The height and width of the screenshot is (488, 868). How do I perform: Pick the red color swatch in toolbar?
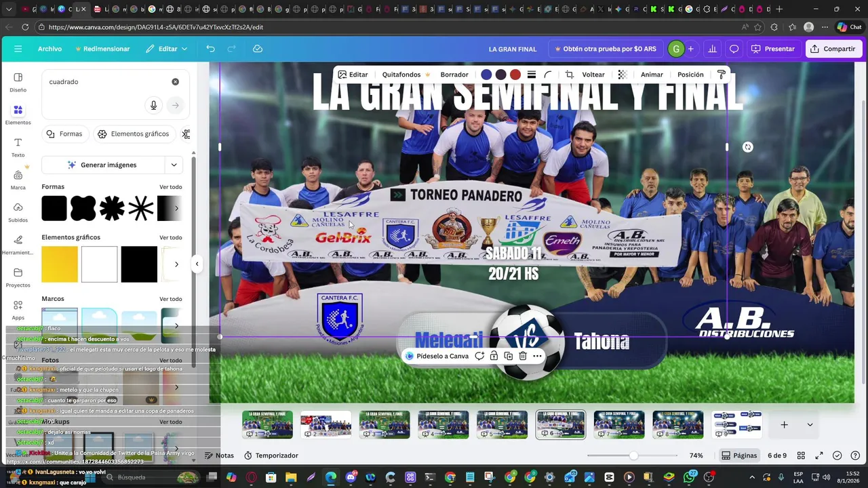coord(515,75)
